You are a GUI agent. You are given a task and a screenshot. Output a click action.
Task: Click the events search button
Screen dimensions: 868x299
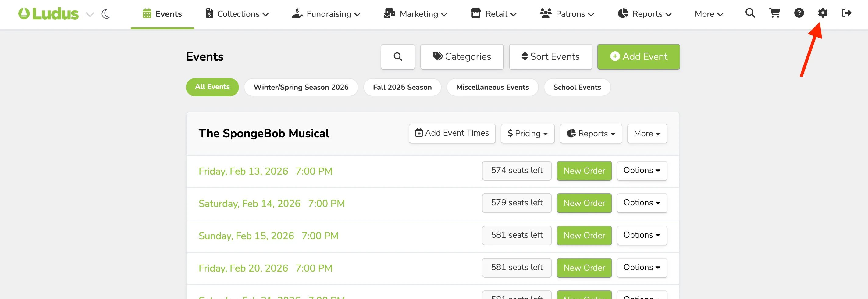398,57
